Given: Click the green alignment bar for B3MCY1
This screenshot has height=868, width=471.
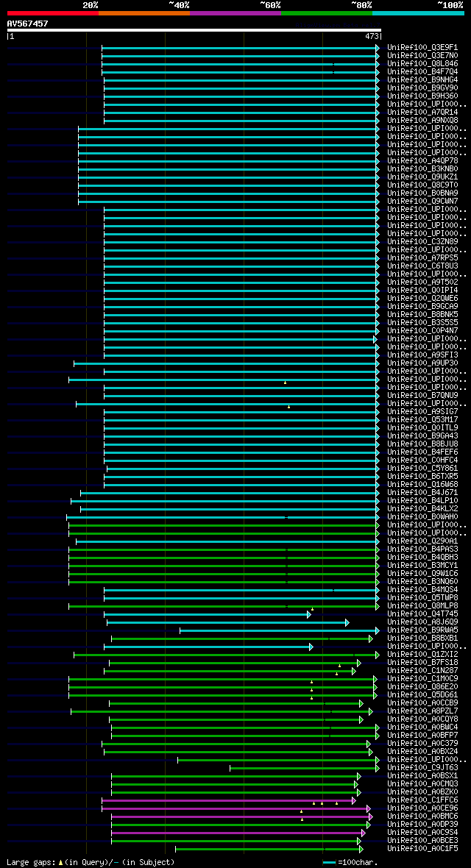Looking at the screenshot, I should point(224,566).
